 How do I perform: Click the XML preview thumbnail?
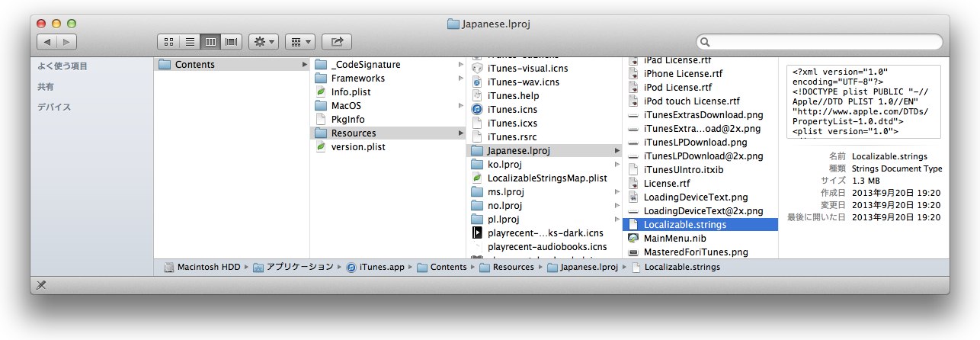[x=864, y=101]
